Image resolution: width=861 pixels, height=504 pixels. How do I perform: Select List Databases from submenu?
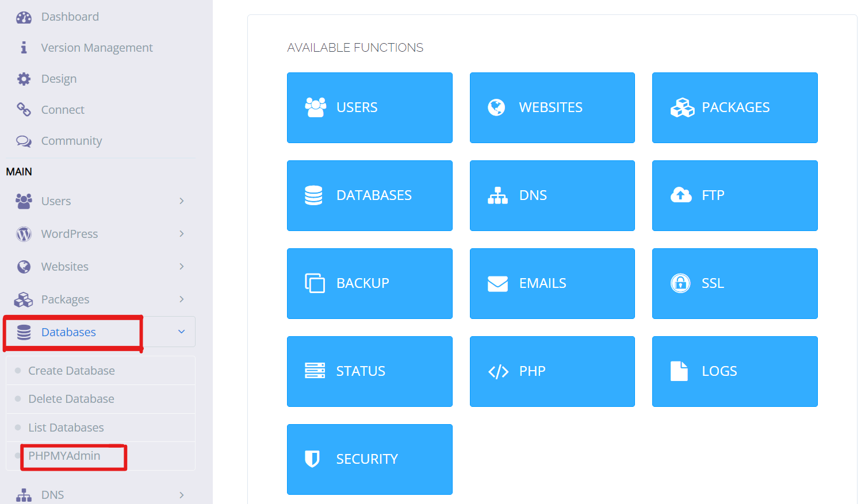coord(66,428)
